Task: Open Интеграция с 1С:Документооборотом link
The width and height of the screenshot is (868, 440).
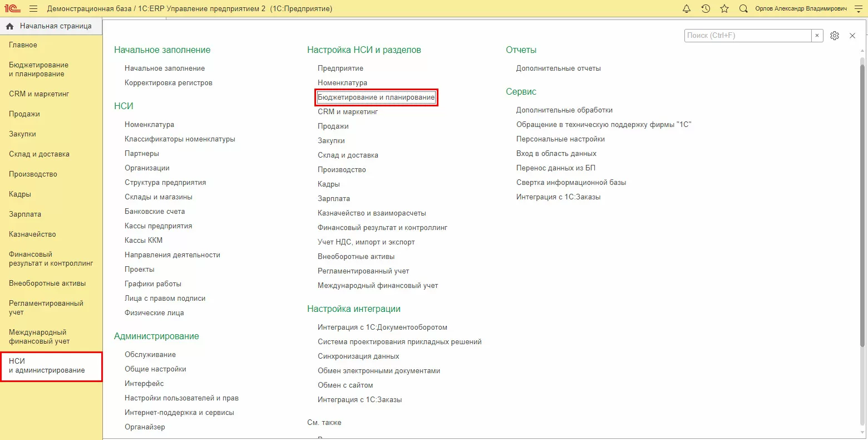Action: click(x=382, y=327)
